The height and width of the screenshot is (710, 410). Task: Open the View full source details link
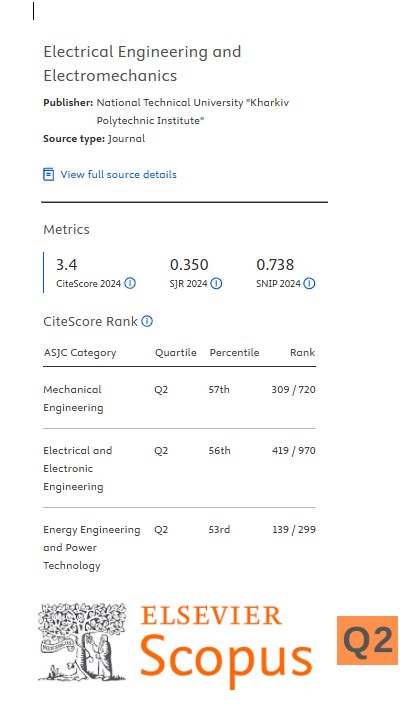[x=119, y=174]
